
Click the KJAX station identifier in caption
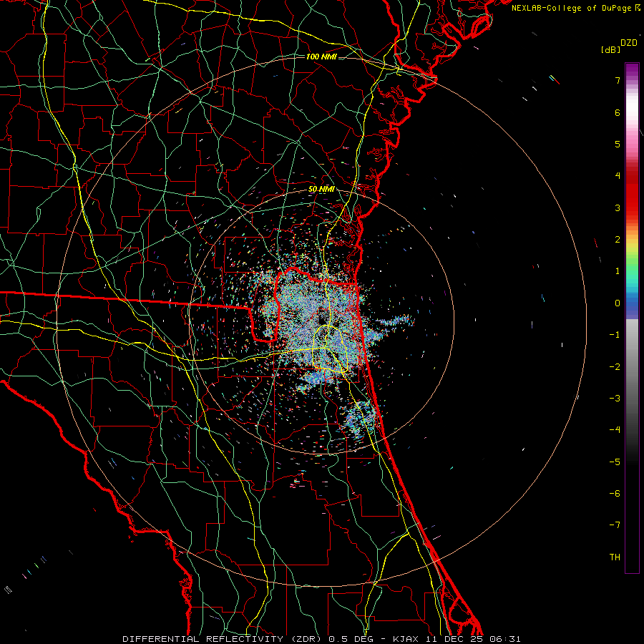point(406,639)
